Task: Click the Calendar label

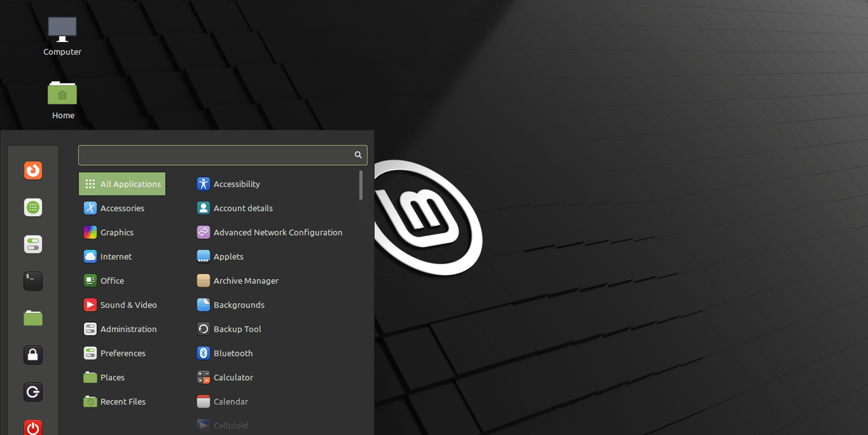Action: click(x=231, y=402)
